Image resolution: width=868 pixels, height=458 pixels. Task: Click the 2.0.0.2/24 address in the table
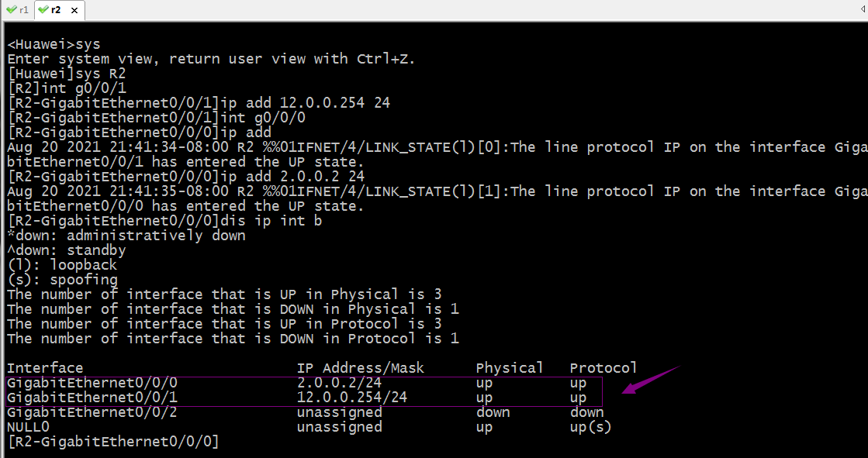339,383
